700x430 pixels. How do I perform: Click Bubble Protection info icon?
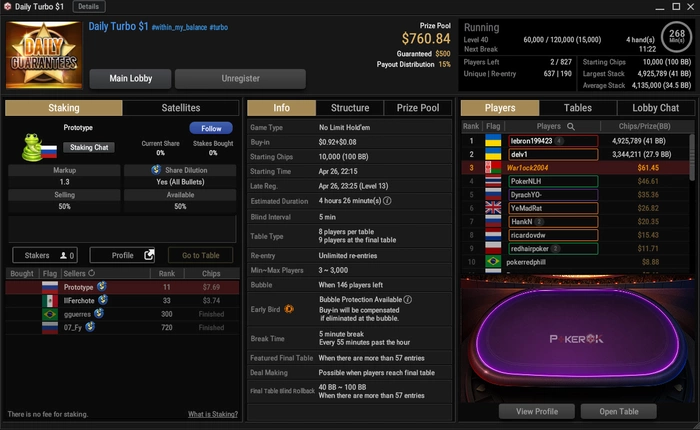tap(408, 300)
